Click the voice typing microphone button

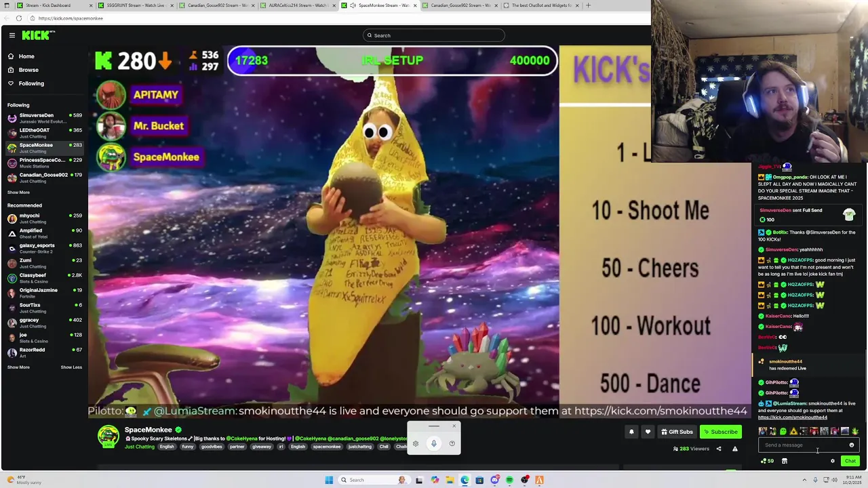(x=434, y=443)
